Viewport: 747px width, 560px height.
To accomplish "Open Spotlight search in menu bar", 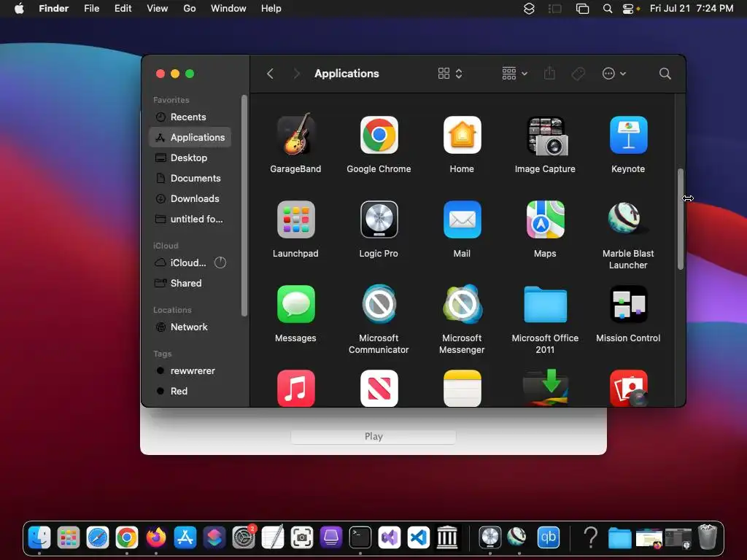I will coord(608,9).
